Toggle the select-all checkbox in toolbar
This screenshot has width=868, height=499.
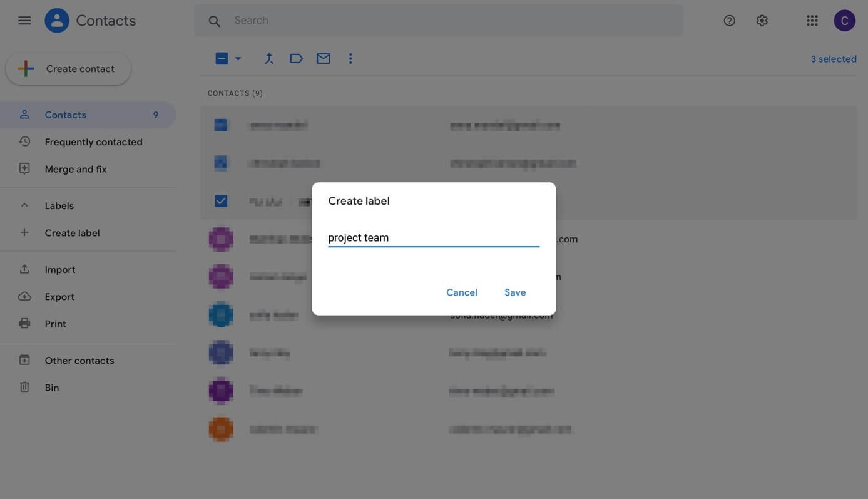(x=222, y=58)
